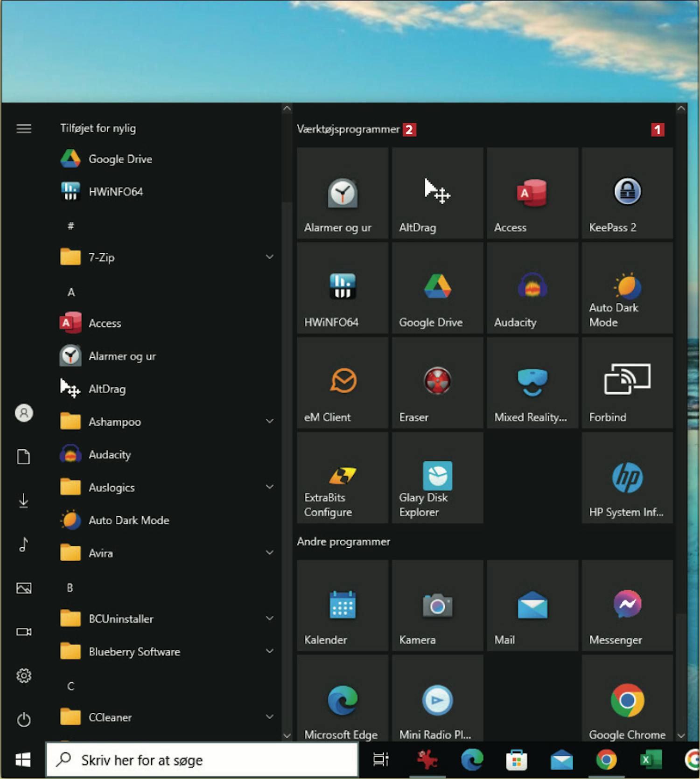The height and width of the screenshot is (779, 700).
Task: Open Microsoft Store from the taskbar
Action: coord(517,760)
